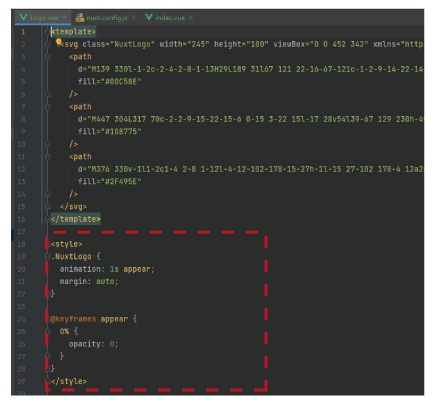
Task: Open the nuxt.config.js editor tab
Action: [x=107, y=18]
